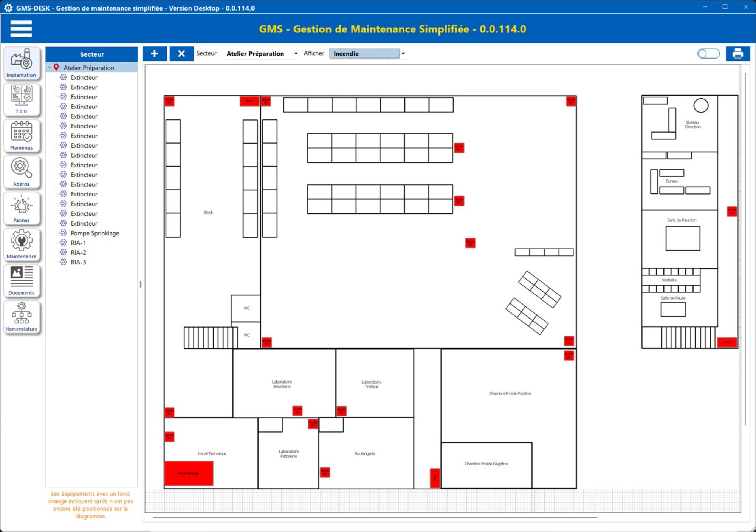This screenshot has height=532, width=756.
Task: Open the hamburger main menu
Action: pyautogui.click(x=21, y=29)
